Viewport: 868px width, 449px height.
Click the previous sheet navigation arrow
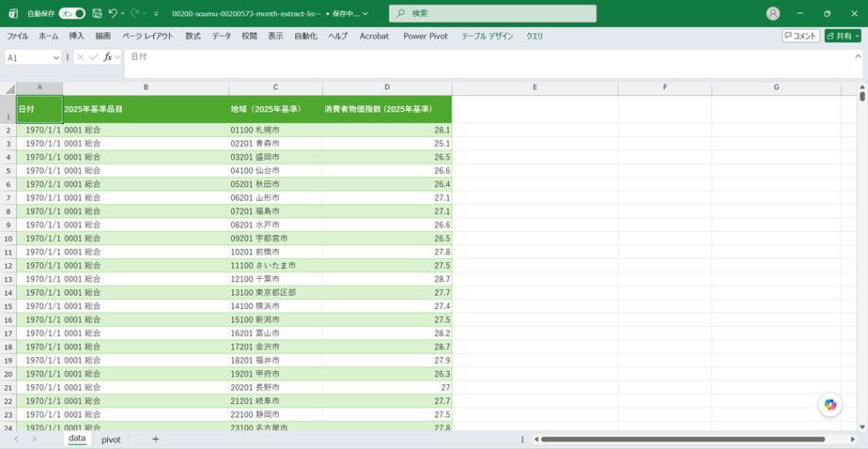click(x=16, y=439)
